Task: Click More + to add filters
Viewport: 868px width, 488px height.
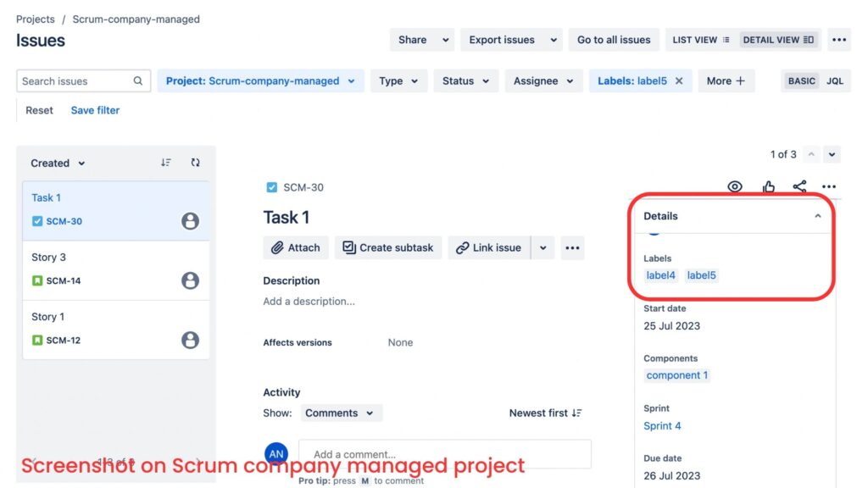Action: tap(726, 80)
